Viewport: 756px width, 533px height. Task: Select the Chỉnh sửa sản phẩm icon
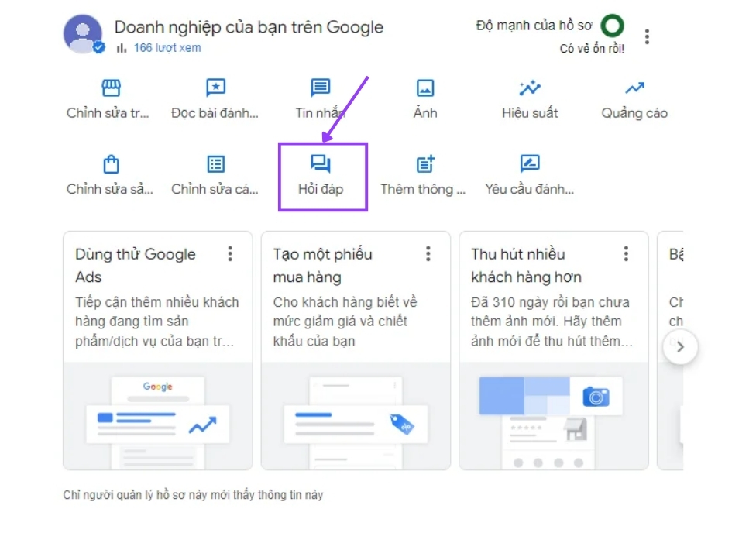point(110,164)
